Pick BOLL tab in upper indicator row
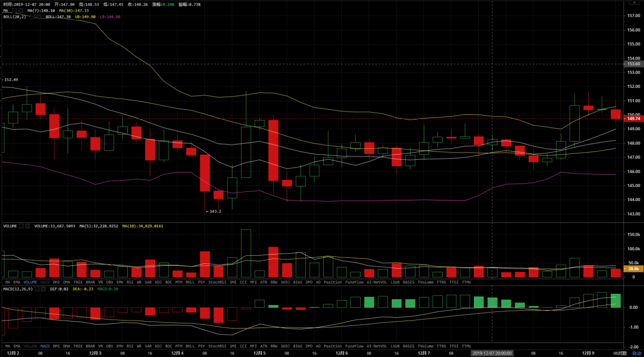Viewport: 644px width, 357px height. (190, 282)
